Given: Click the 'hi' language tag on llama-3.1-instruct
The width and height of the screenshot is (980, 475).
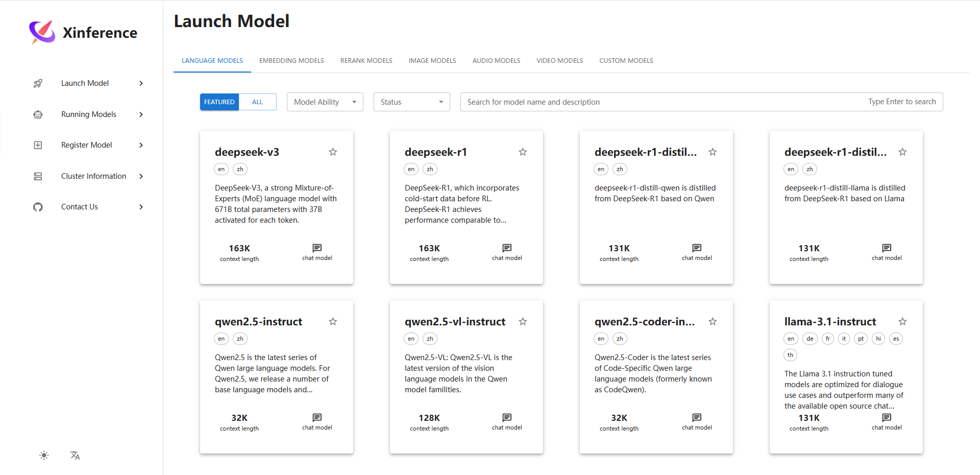Looking at the screenshot, I should coord(878,339).
